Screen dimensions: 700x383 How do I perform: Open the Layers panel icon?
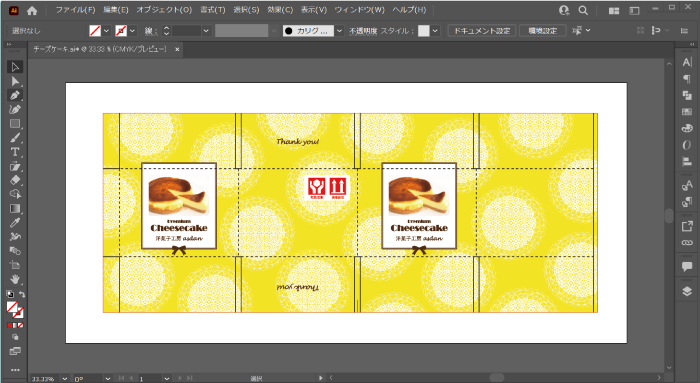tap(687, 291)
